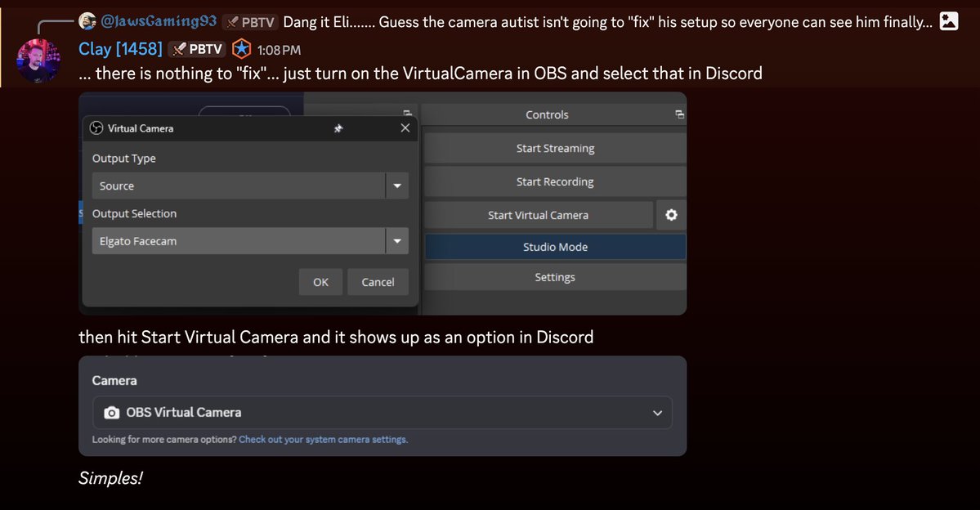Open OBS Settings button
This screenshot has width=980, height=510.
click(555, 277)
